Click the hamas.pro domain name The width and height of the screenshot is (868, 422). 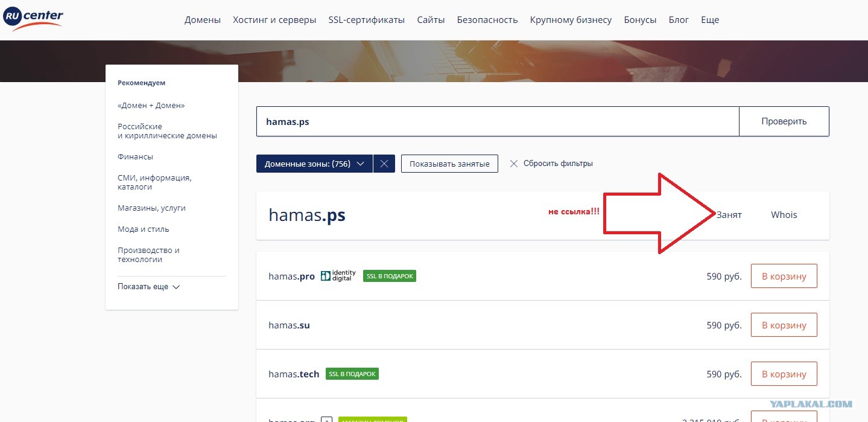click(x=292, y=277)
